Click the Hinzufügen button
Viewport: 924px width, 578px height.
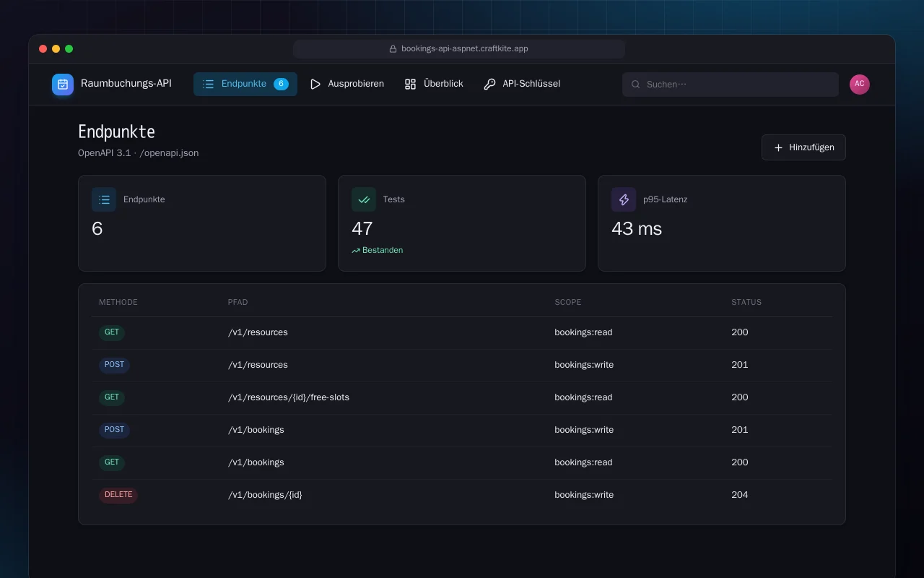[803, 147]
